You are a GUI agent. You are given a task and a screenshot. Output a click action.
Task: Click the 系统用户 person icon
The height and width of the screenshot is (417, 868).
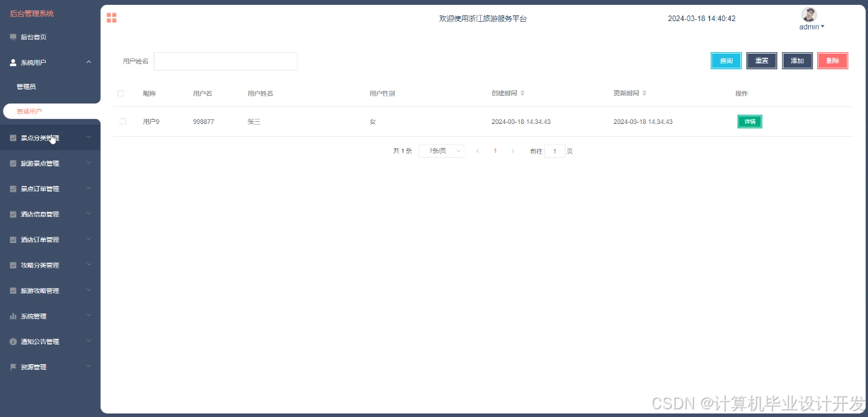[x=13, y=63]
